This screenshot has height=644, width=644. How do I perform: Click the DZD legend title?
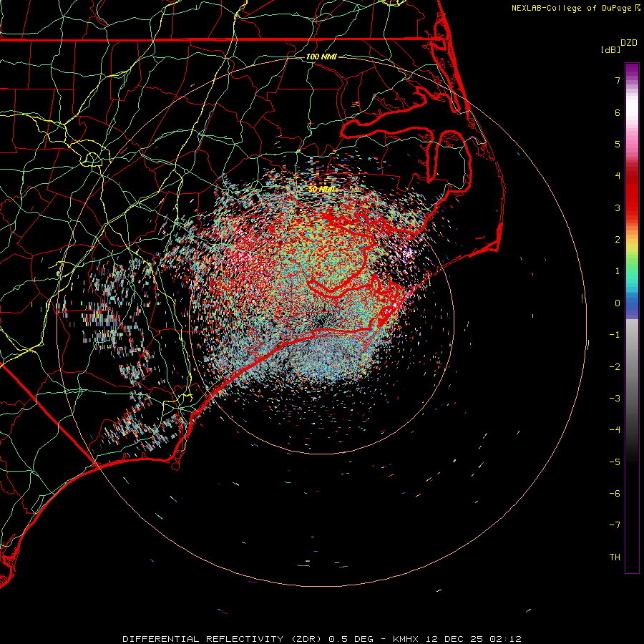coord(629,43)
